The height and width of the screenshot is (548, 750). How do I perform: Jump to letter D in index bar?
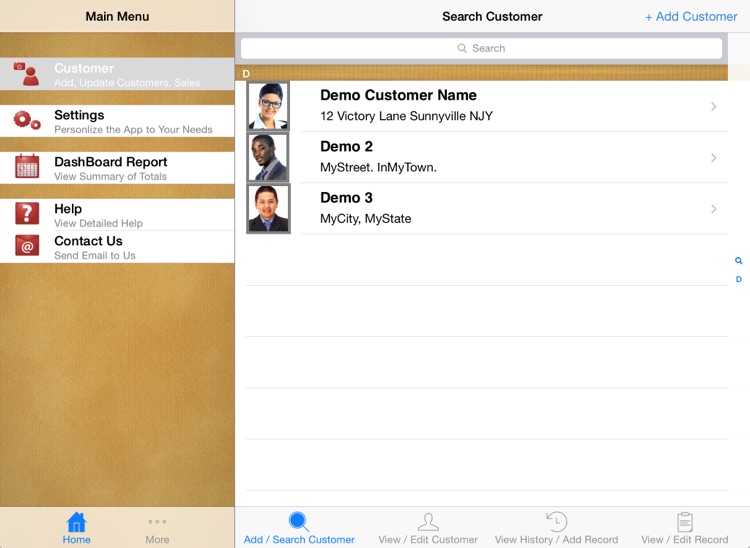pyautogui.click(x=739, y=279)
